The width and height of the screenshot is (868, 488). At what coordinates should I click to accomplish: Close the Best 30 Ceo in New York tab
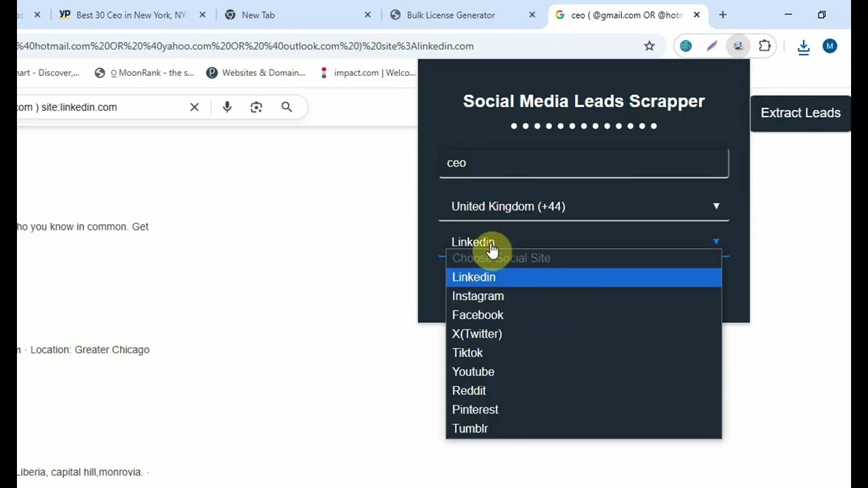click(202, 15)
